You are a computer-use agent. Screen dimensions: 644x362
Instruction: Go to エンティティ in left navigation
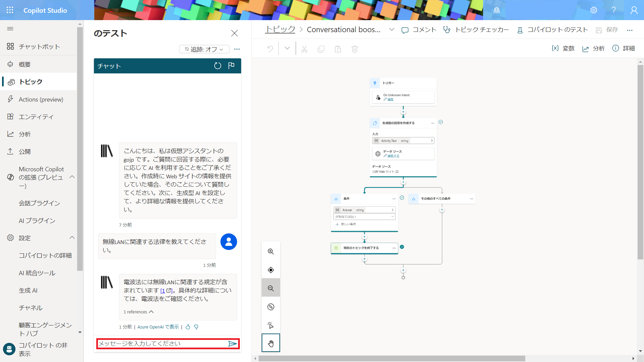coord(36,117)
